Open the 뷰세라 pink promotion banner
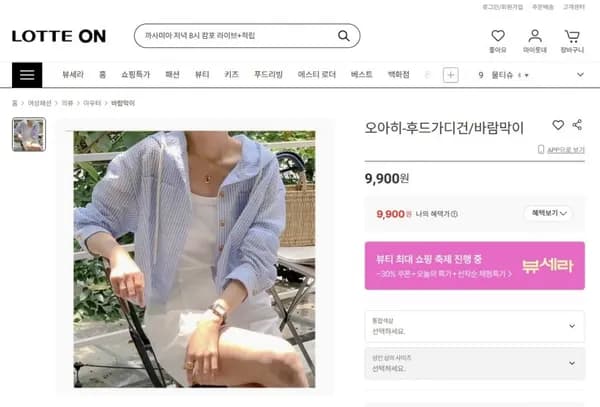The width and height of the screenshot is (600, 407). (474, 265)
